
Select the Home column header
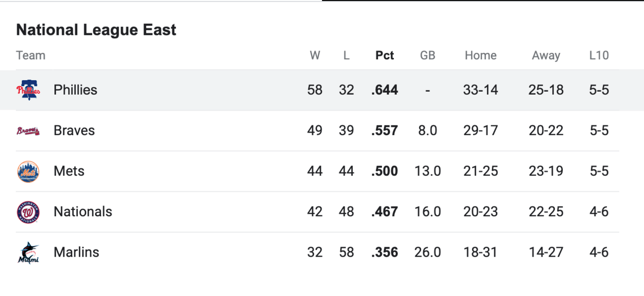tap(481, 55)
